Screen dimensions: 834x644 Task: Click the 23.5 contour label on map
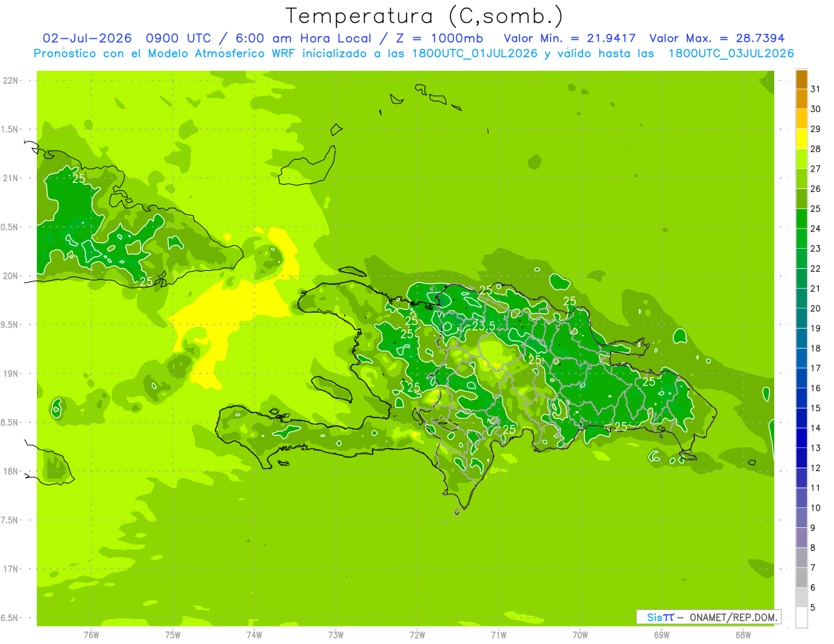(x=484, y=325)
